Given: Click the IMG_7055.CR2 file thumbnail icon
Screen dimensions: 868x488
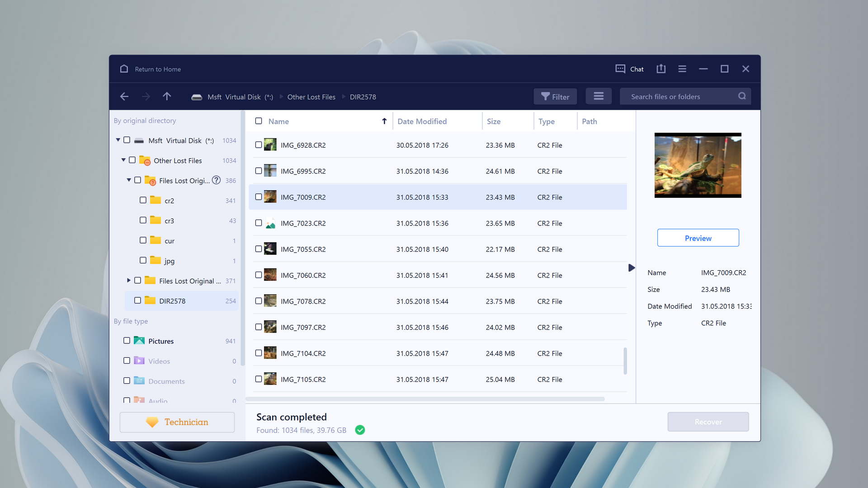Looking at the screenshot, I should click(x=270, y=249).
